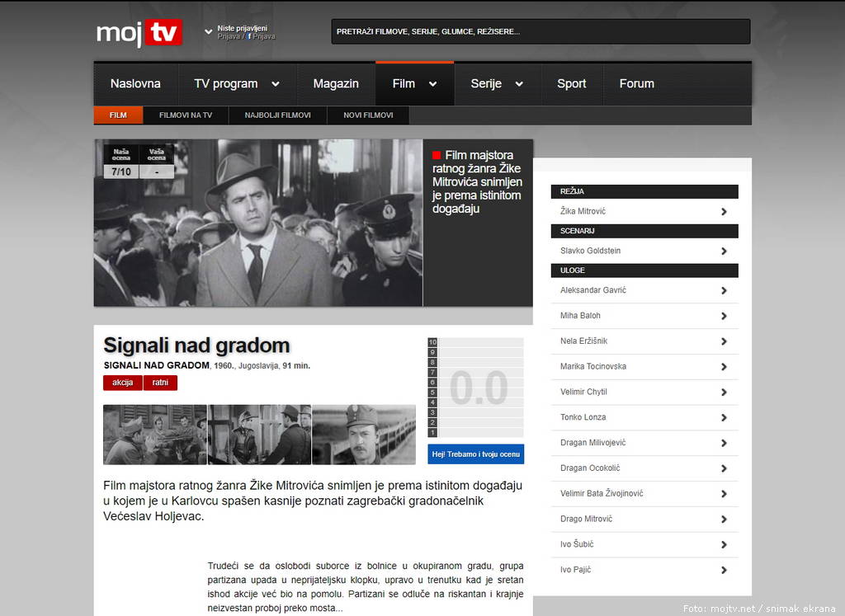Click the Vaša ocena rating box

[x=156, y=162]
